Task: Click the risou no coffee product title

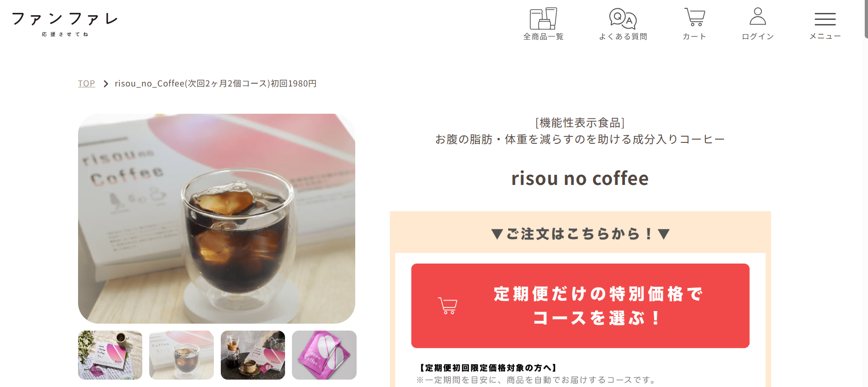Action: [580, 178]
